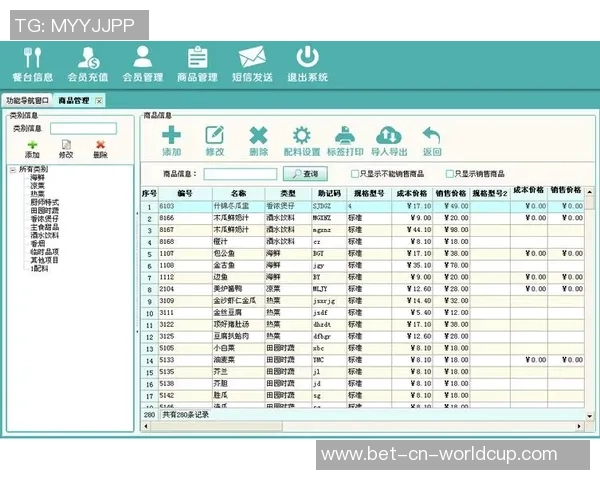Click the table scrollbar up arrow
The image size is (600, 480).
click(x=590, y=191)
